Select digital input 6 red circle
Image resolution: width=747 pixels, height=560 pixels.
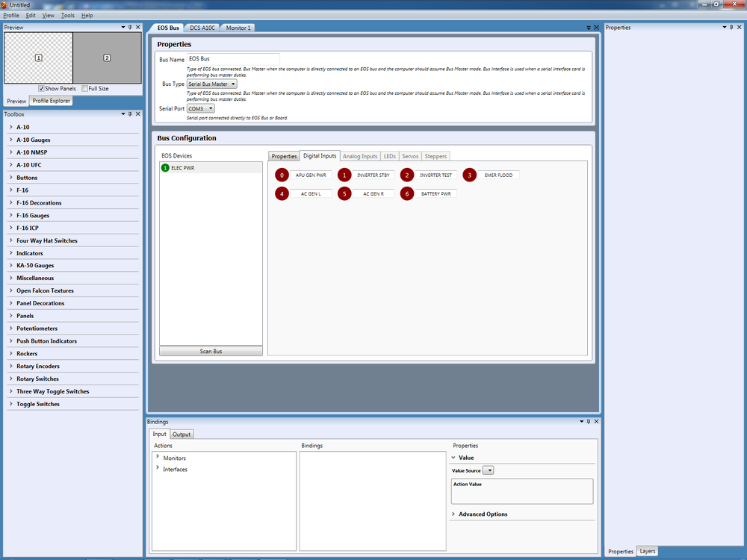click(407, 194)
